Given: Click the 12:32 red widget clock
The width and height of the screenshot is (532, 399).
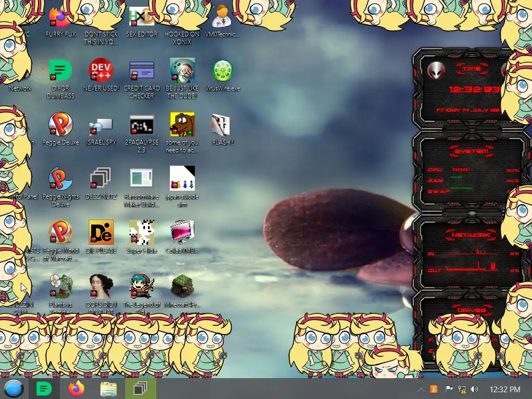Looking at the screenshot, I should (x=474, y=89).
